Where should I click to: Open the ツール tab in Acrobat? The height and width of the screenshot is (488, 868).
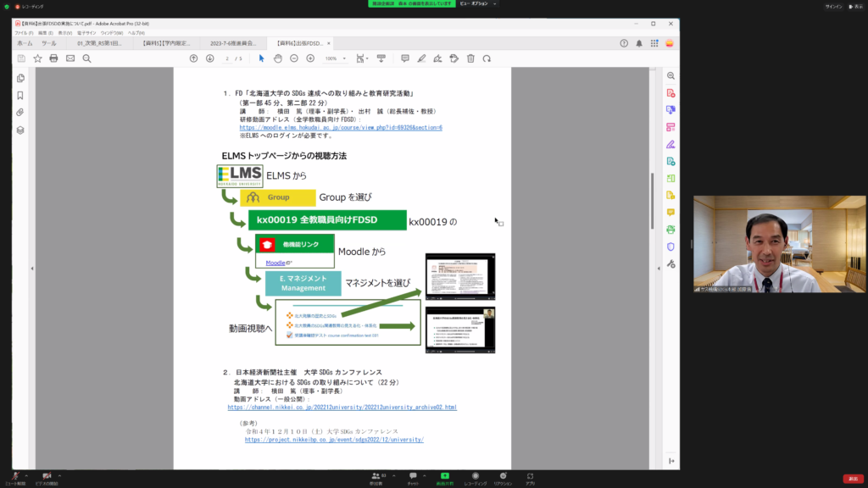pos(49,43)
